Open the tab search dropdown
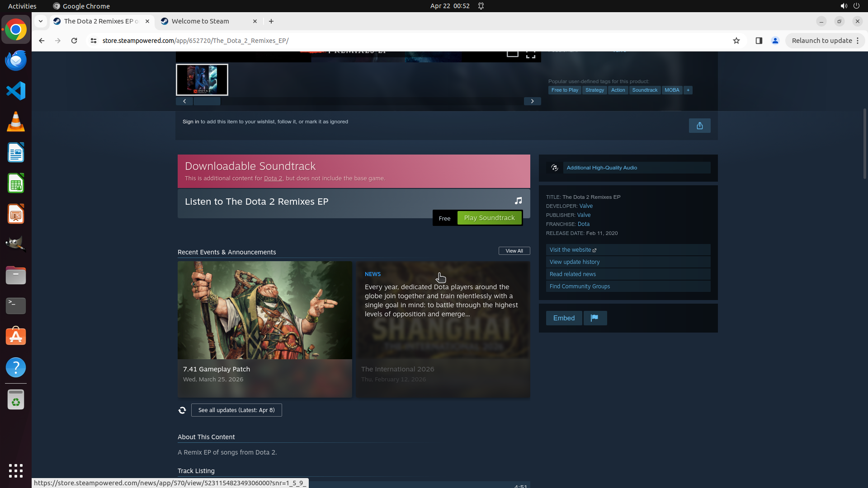 pos(41,21)
